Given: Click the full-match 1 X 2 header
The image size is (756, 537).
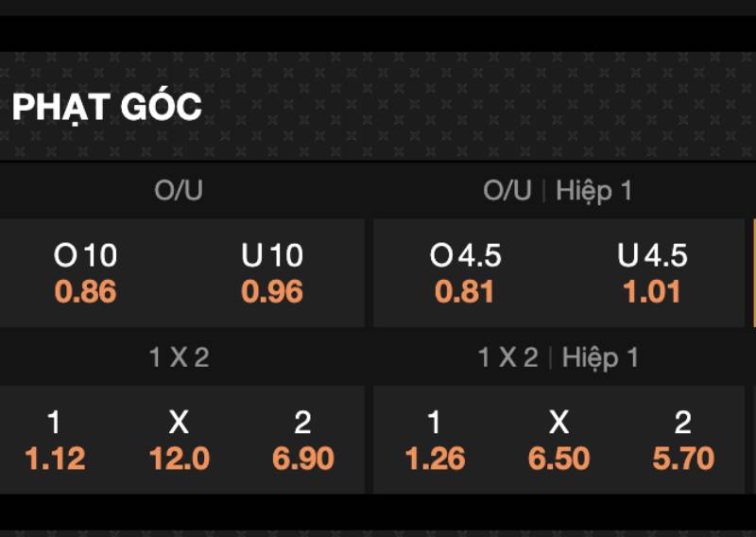Looking at the screenshot, I should [x=179, y=357].
